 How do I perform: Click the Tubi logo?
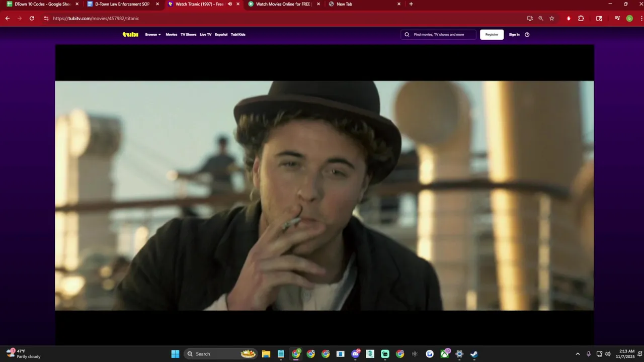point(130,35)
